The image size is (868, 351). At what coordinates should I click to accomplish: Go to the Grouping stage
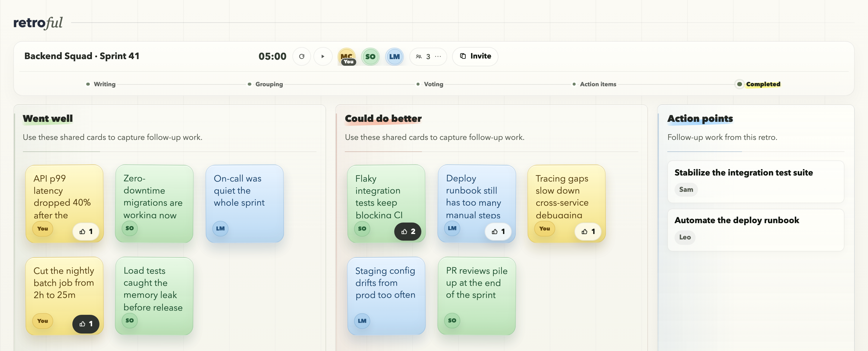click(x=265, y=84)
